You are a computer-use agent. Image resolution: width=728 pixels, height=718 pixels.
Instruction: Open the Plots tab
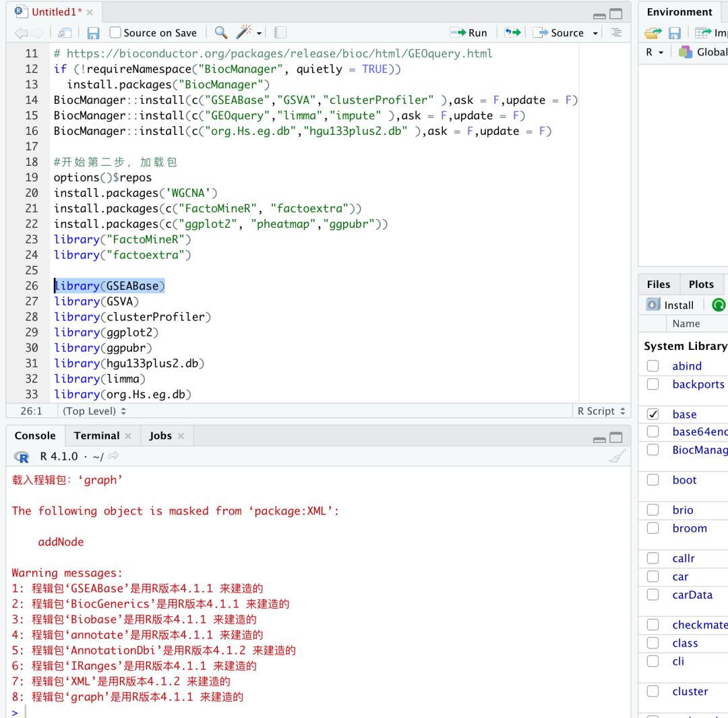click(x=701, y=285)
